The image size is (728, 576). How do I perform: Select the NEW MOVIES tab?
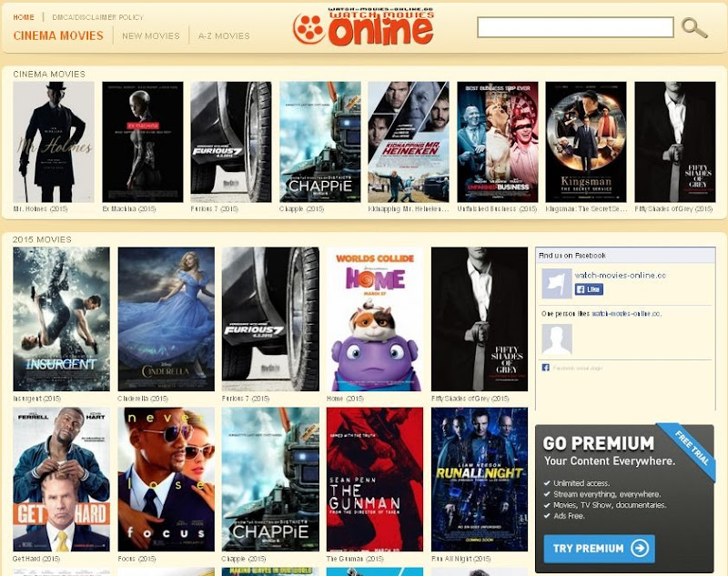pos(151,35)
